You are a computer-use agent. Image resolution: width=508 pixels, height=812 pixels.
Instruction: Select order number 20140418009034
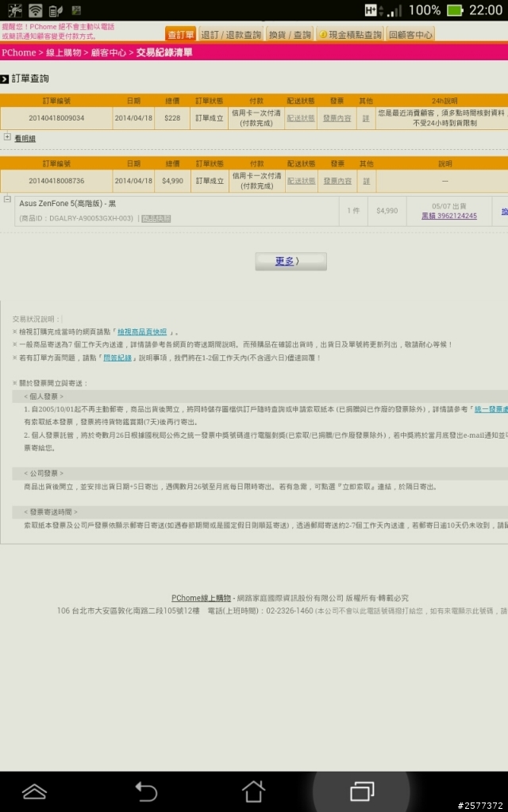[x=56, y=118]
